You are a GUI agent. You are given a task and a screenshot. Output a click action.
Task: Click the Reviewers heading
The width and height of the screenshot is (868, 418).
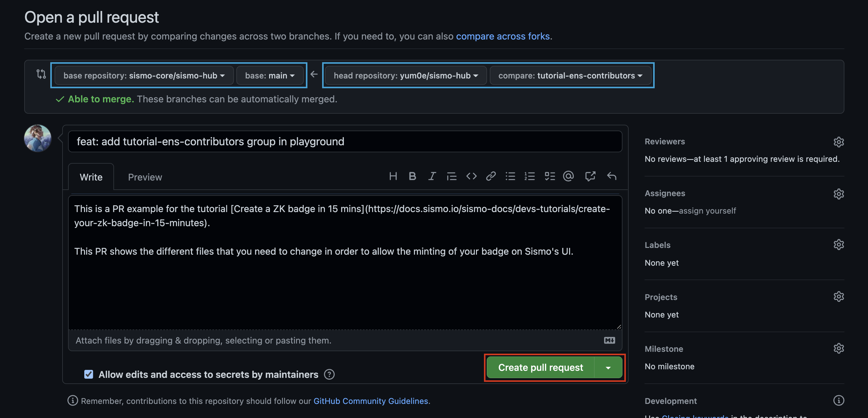tap(664, 142)
